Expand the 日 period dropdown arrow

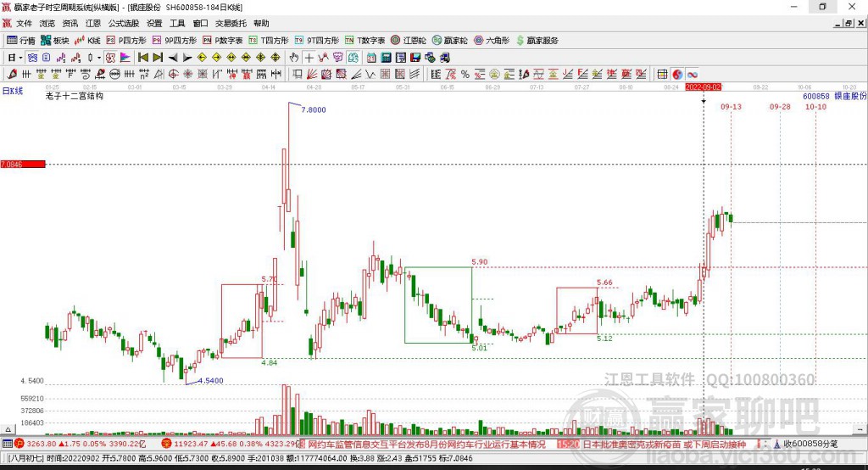(x=20, y=58)
